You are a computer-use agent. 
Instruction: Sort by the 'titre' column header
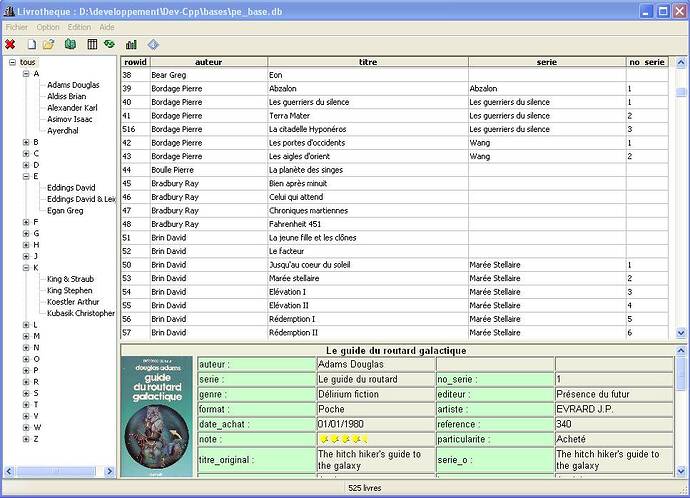click(366, 62)
